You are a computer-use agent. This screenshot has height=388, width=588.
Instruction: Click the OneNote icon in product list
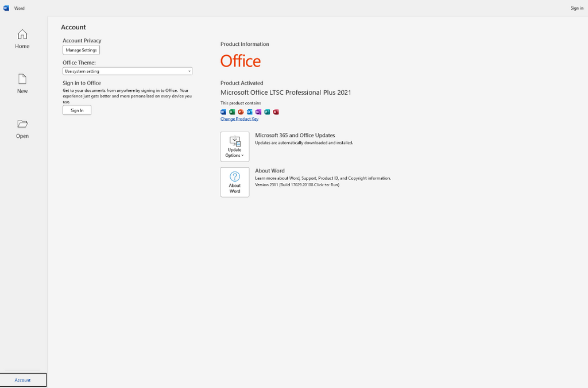258,112
